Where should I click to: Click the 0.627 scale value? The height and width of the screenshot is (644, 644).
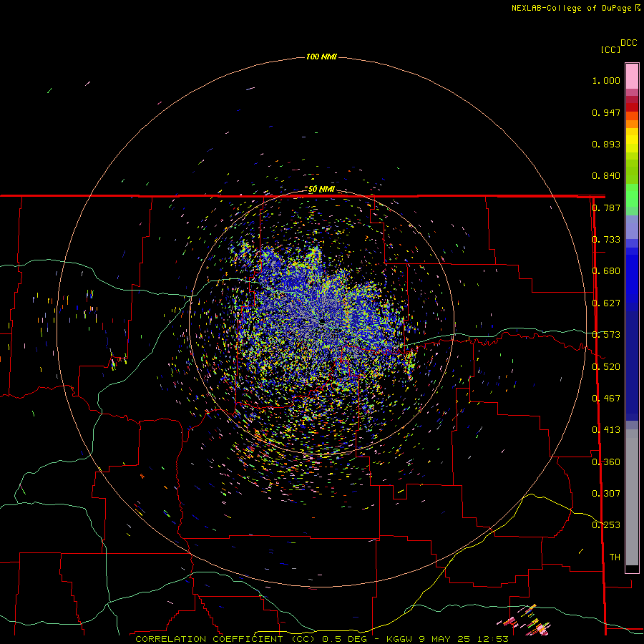[606, 303]
